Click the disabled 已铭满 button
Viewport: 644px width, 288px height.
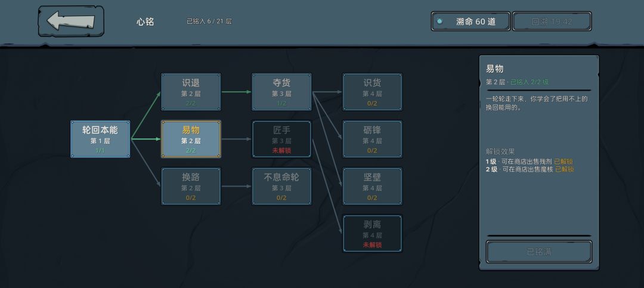click(539, 252)
